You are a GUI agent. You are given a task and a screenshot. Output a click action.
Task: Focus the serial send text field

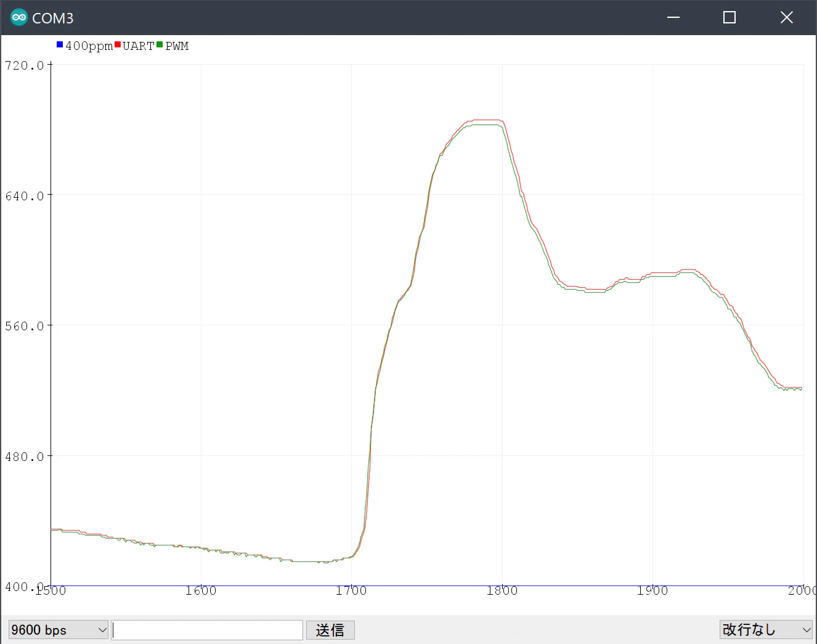[207, 630]
